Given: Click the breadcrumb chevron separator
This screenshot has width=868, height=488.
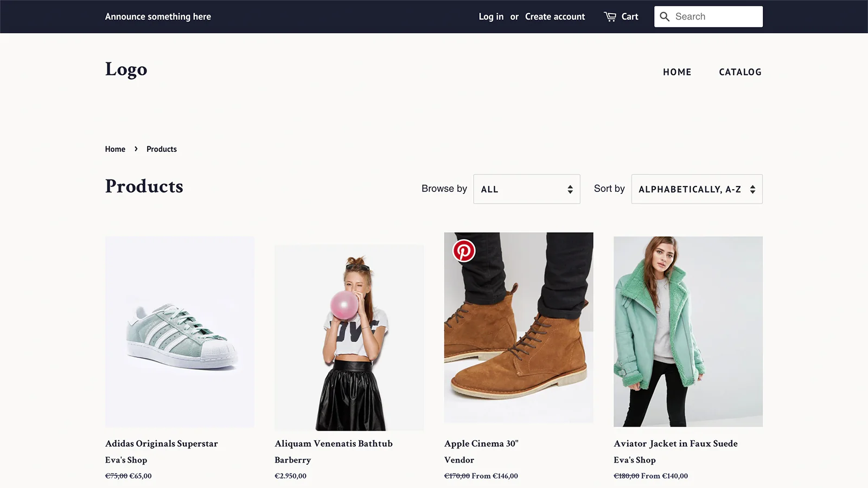Looking at the screenshot, I should point(136,149).
